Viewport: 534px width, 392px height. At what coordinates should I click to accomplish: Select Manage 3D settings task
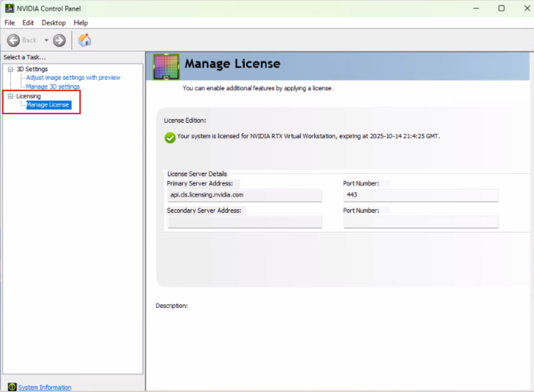click(x=53, y=86)
